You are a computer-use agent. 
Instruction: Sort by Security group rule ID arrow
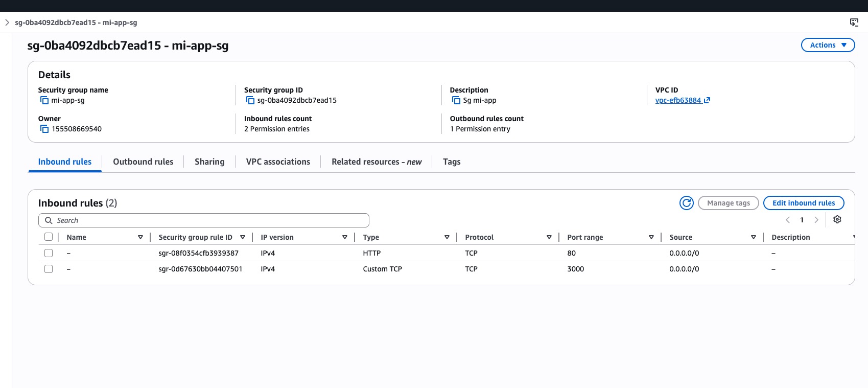coord(243,237)
